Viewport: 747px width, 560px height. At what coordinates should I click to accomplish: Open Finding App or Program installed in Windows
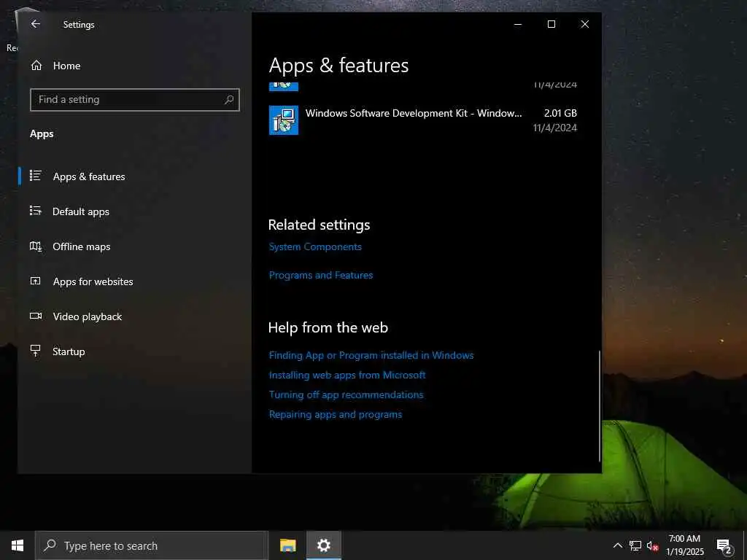coord(371,355)
